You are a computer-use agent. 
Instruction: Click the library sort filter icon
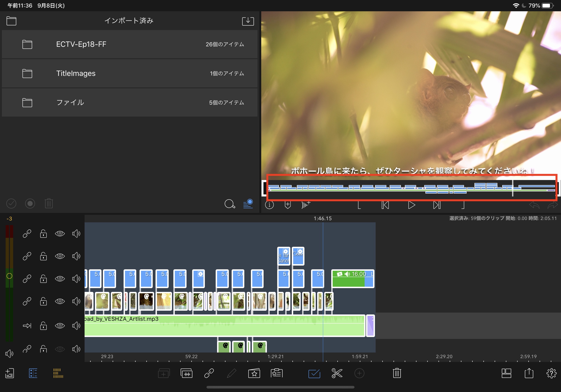coord(248,204)
